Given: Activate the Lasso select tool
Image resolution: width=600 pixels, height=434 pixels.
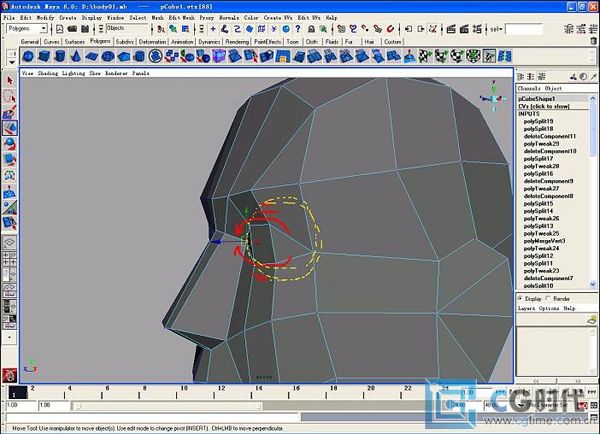Looking at the screenshot, I should 10,96.
